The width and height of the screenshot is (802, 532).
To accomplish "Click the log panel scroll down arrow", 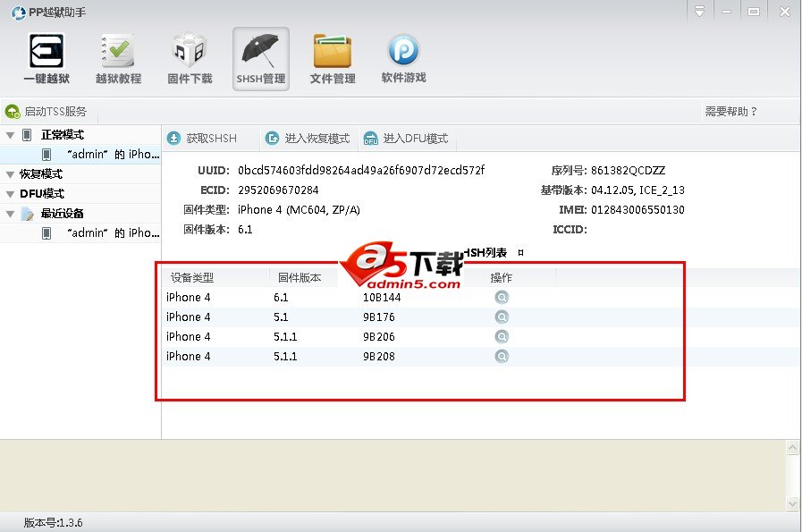I will point(792,503).
